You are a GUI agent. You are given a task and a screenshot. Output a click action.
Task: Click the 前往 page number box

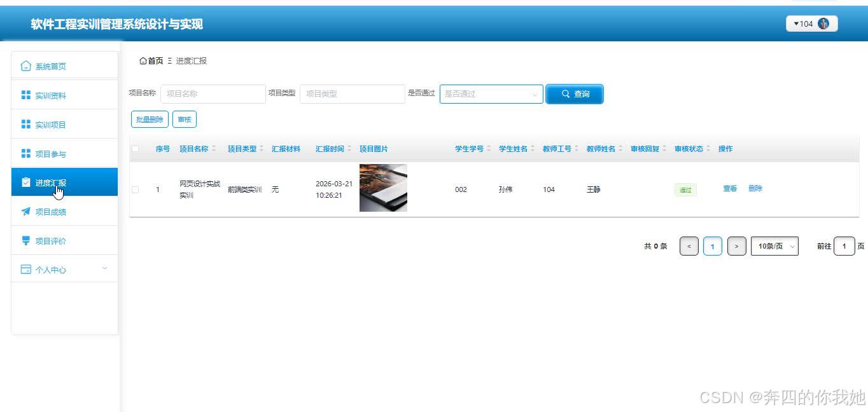point(844,246)
